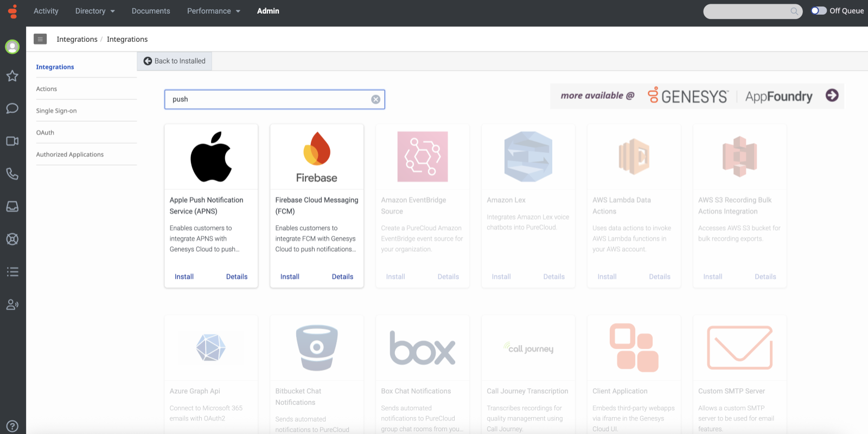Clear the push search text
868x434 pixels.
pos(375,99)
